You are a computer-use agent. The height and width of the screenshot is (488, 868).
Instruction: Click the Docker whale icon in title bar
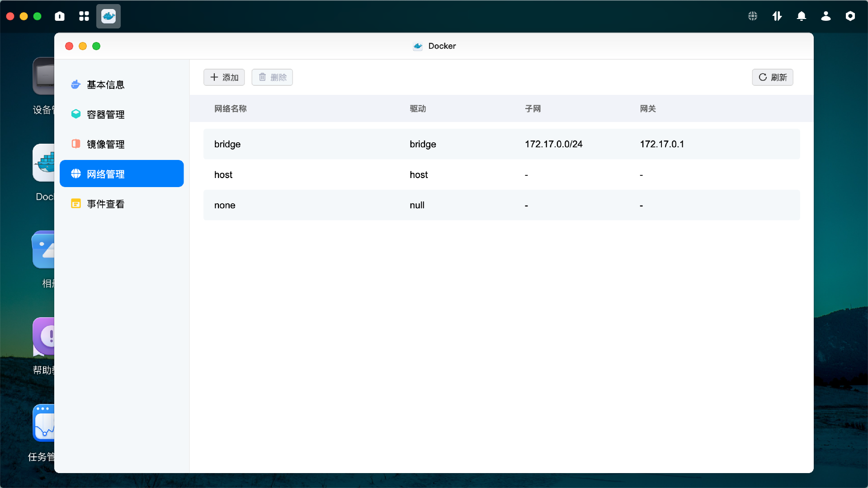point(418,46)
